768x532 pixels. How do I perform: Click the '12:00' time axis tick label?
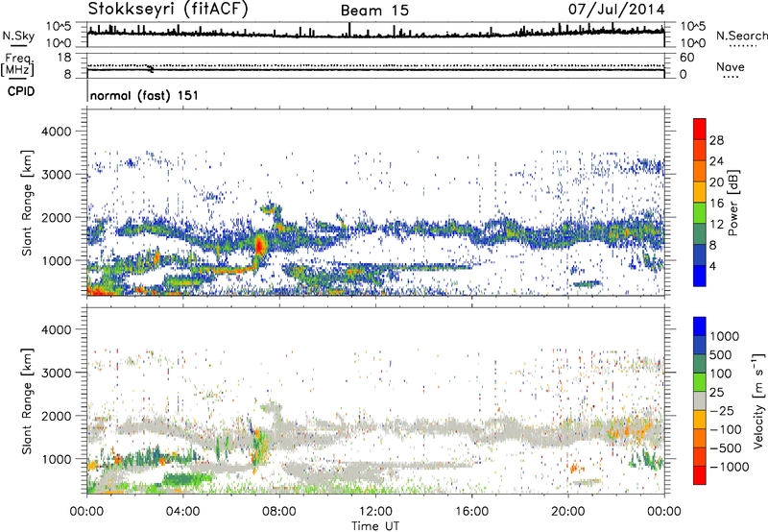coord(375,511)
